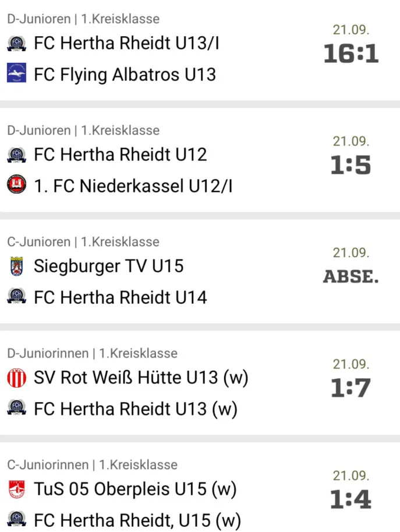This screenshot has width=400, height=532.
Task: Select the C-Juniorinnen 1.Kreisklasse league label
Action: click(x=92, y=464)
